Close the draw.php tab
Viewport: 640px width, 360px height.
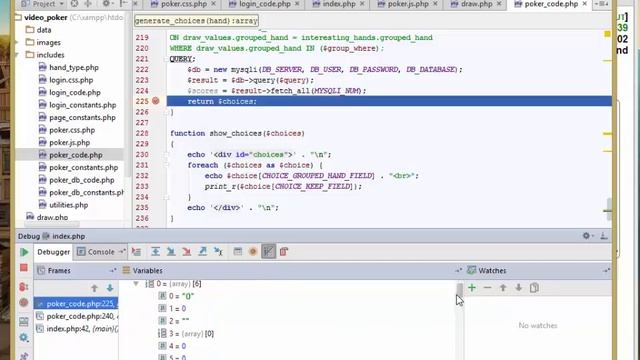(499, 4)
